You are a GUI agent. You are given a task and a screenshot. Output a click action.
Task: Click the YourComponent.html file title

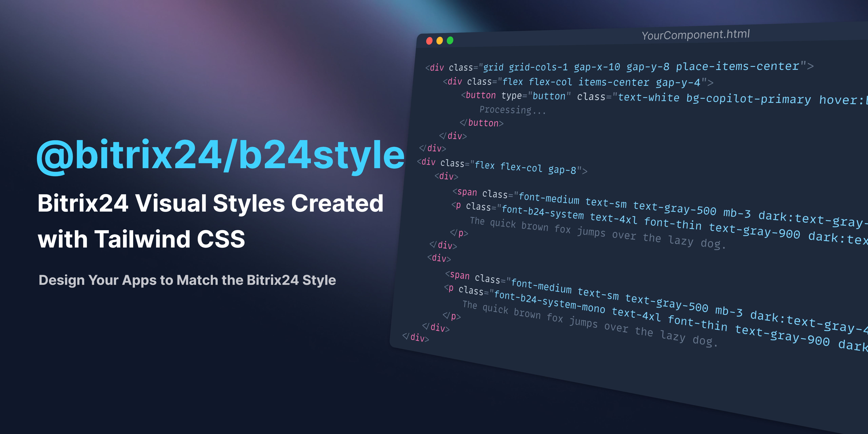coord(695,35)
